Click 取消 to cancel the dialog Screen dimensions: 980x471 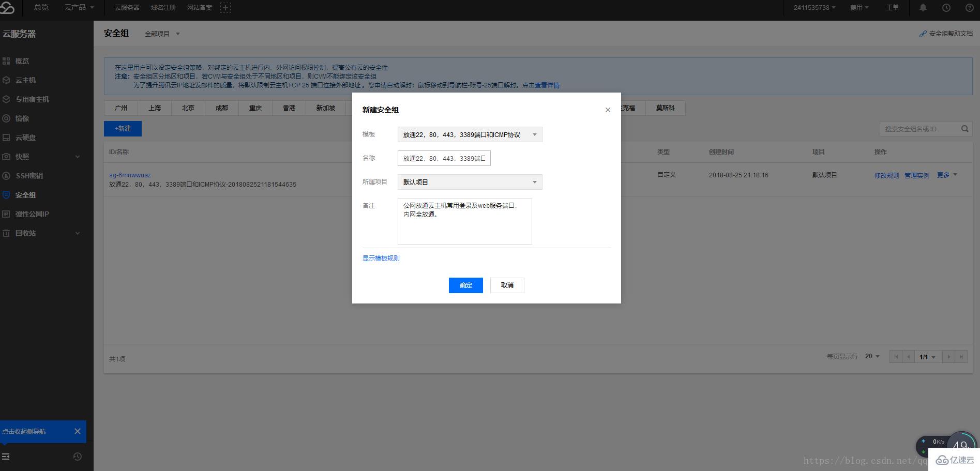(507, 285)
